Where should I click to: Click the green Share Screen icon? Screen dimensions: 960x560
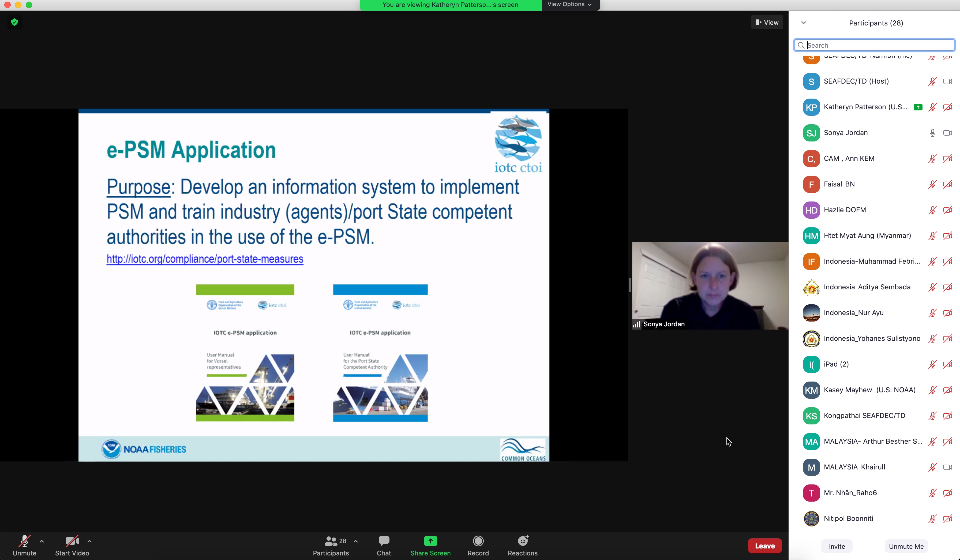430,541
